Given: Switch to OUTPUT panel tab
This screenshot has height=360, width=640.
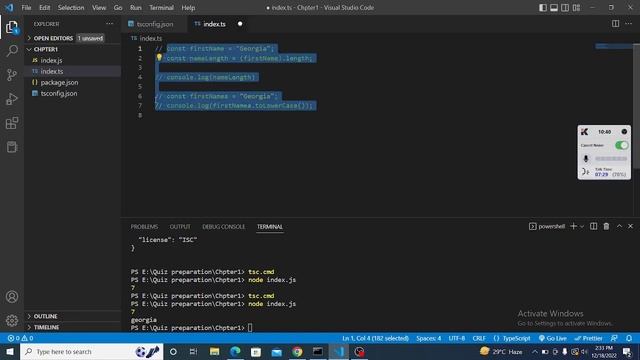Looking at the screenshot, I should point(180,227).
